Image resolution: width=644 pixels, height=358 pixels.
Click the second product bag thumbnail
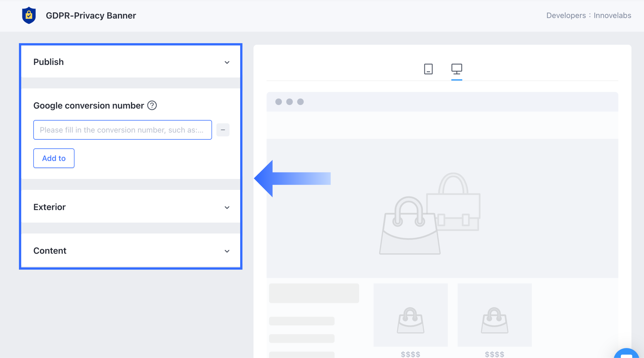tap(494, 320)
